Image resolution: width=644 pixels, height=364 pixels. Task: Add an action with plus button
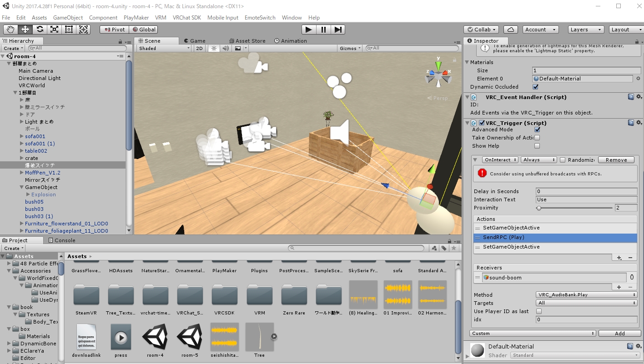[x=619, y=258]
